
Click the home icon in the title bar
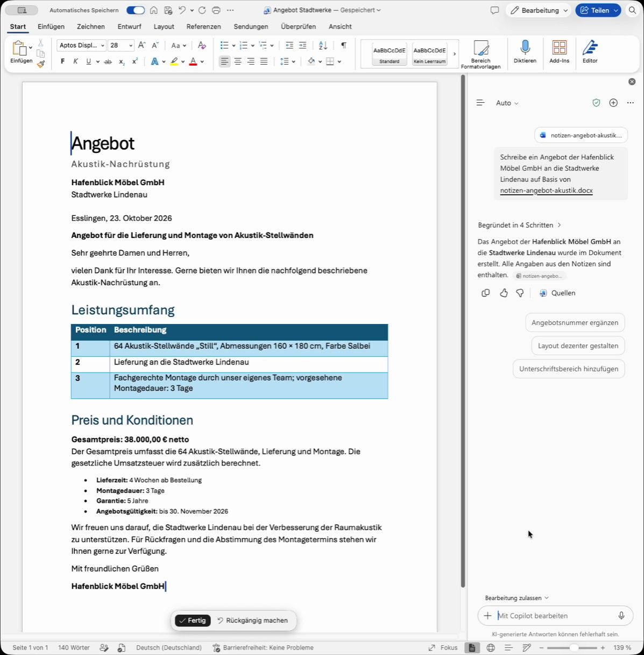[154, 10]
